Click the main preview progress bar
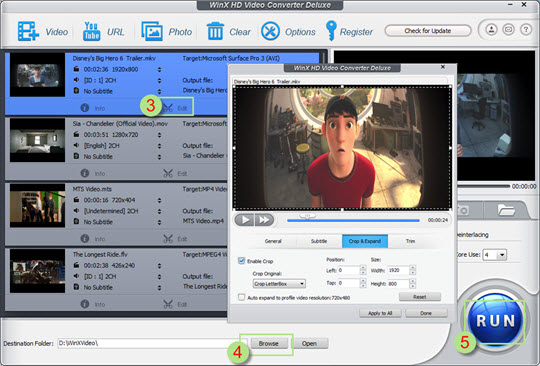This screenshot has width=540, height=366. 484,186
